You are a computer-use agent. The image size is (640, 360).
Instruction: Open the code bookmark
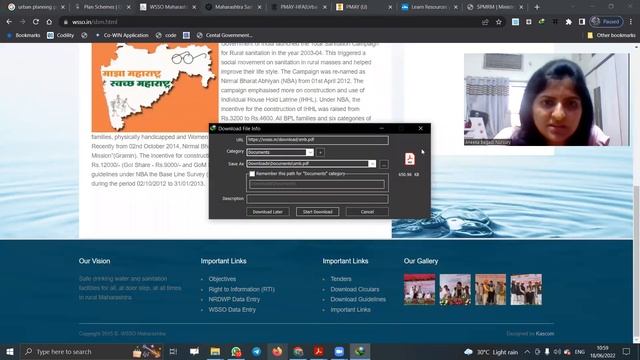point(166,36)
